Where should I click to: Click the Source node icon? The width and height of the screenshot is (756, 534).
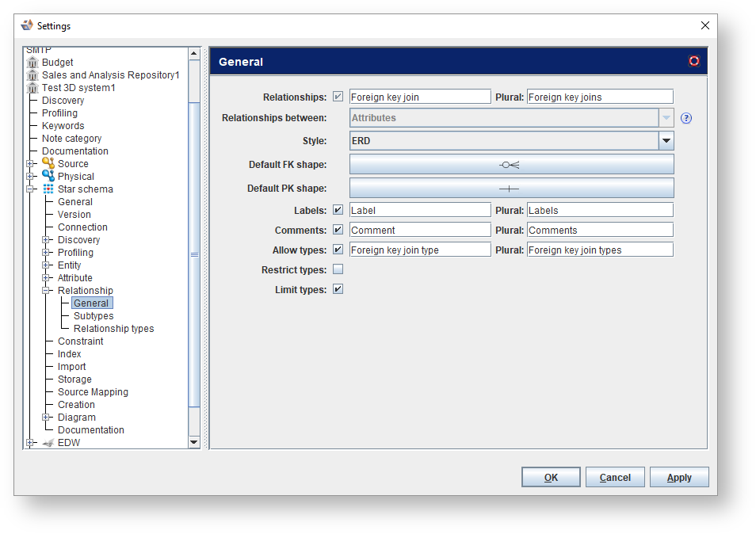coord(48,163)
